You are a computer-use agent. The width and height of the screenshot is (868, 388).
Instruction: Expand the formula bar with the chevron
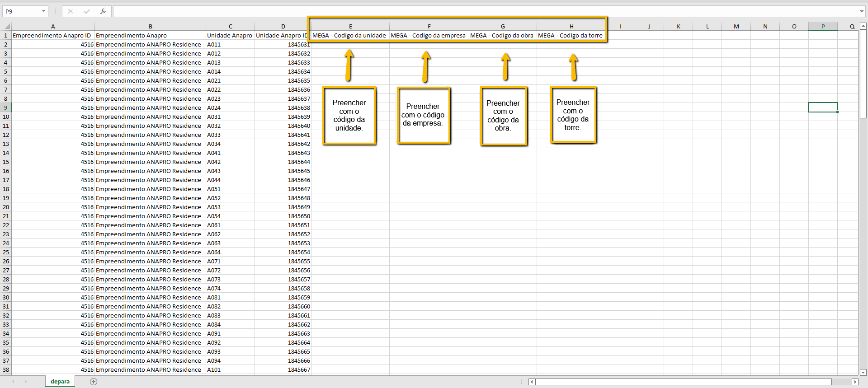[862, 11]
